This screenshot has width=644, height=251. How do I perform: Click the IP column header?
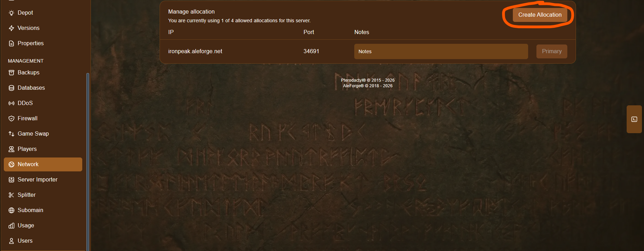[x=171, y=32]
